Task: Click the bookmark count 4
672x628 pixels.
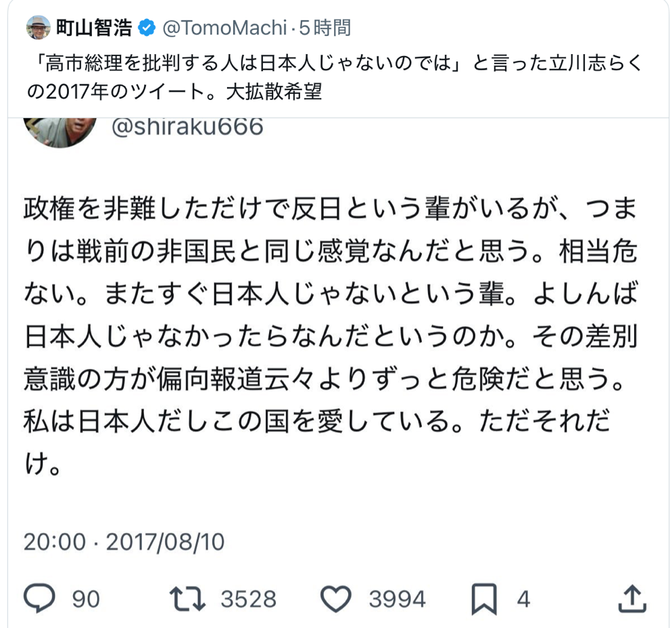Action: point(523,599)
